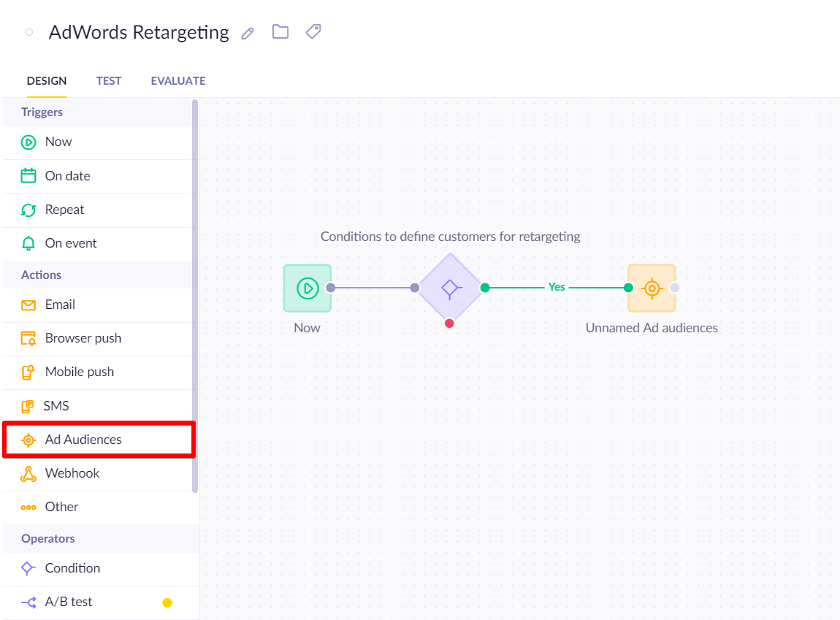Click the On date trigger label

pos(67,175)
